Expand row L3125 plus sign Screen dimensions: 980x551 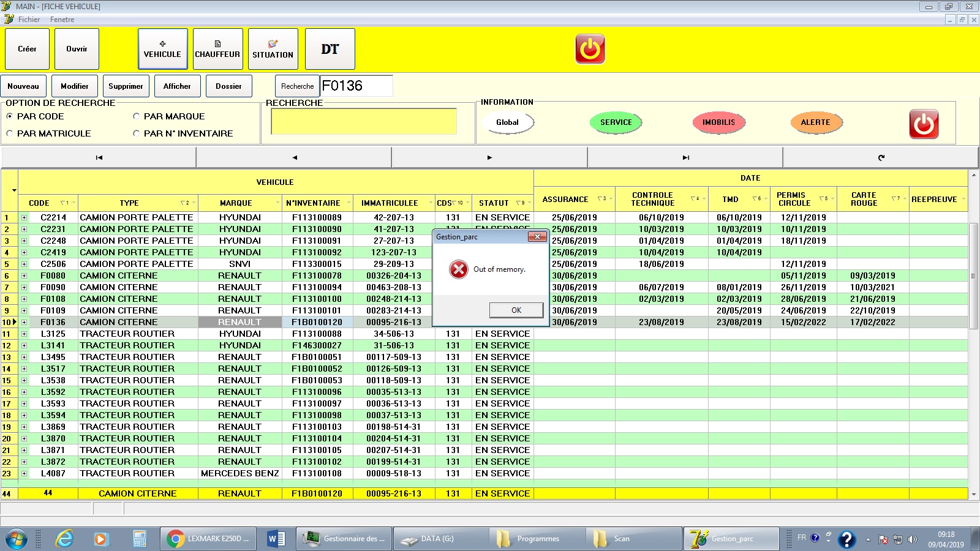click(24, 334)
